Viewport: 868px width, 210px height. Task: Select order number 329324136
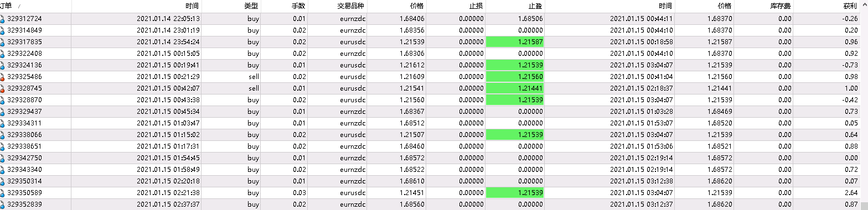coord(24,65)
